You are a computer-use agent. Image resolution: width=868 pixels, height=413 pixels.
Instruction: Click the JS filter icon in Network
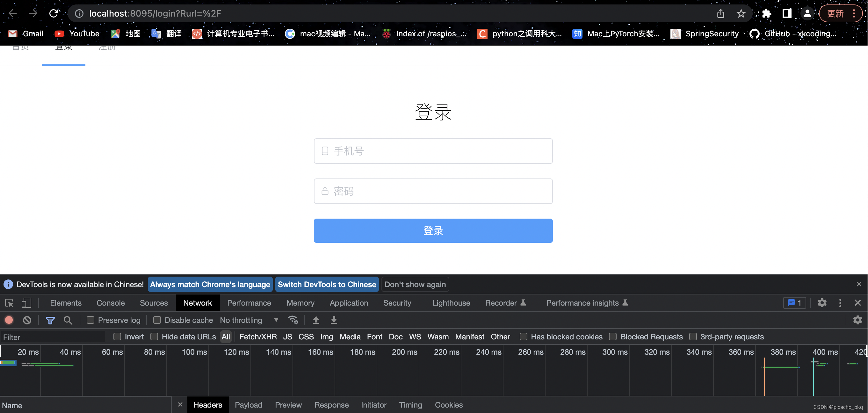pos(287,336)
